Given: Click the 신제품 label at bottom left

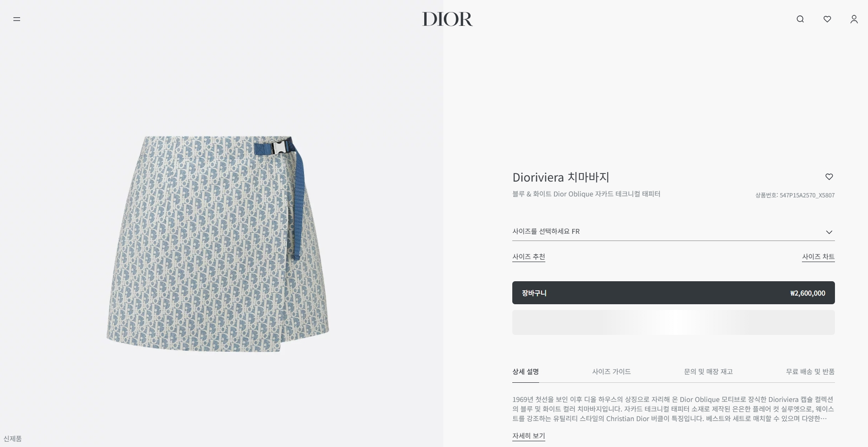Looking at the screenshot, I should [x=12, y=439].
